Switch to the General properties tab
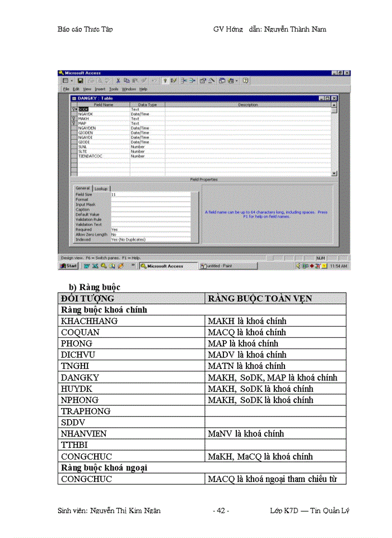 click(x=83, y=188)
